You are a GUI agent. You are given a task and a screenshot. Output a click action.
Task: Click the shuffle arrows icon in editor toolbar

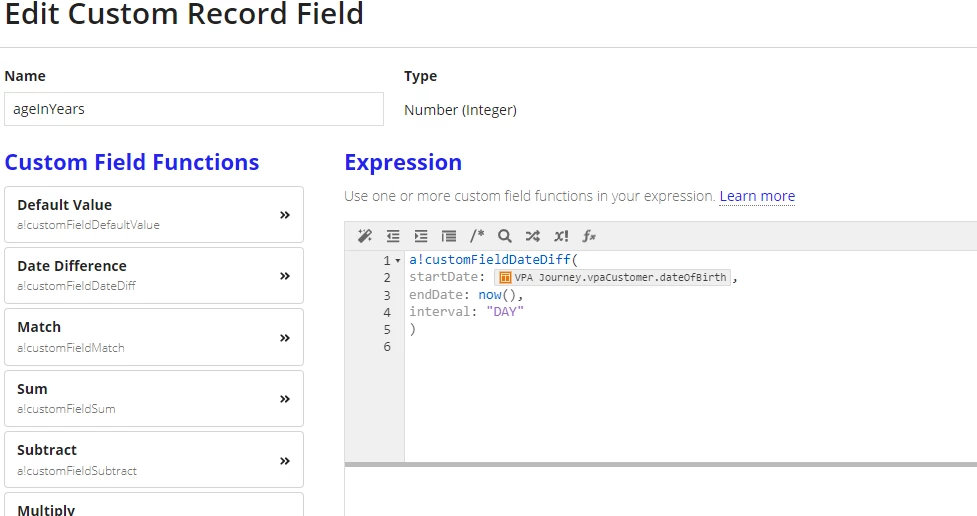click(x=532, y=236)
